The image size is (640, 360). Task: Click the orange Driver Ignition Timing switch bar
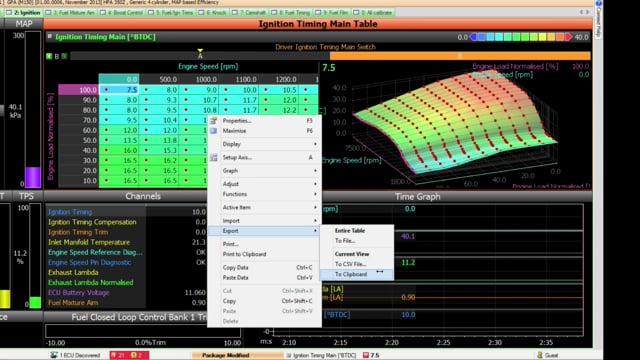[x=460, y=56]
